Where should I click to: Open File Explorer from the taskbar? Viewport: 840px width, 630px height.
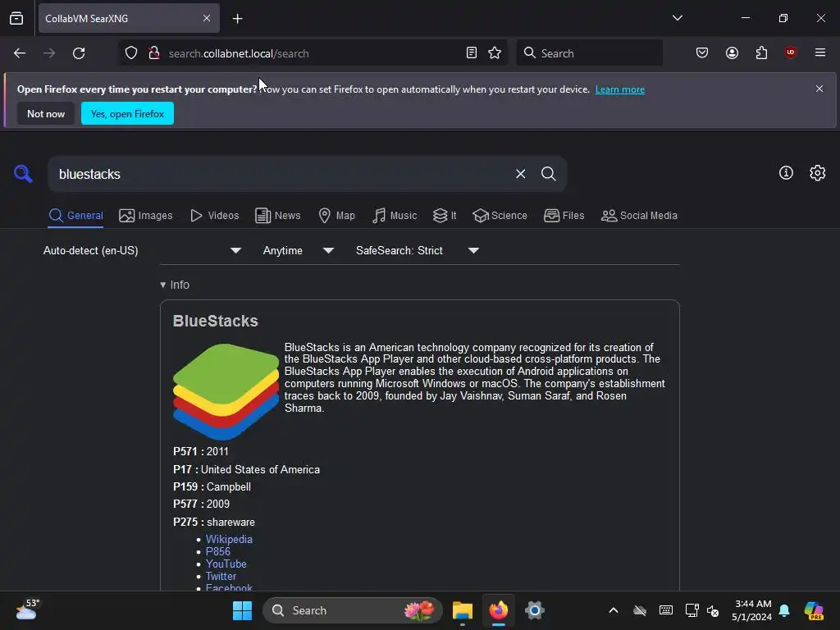pyautogui.click(x=463, y=610)
